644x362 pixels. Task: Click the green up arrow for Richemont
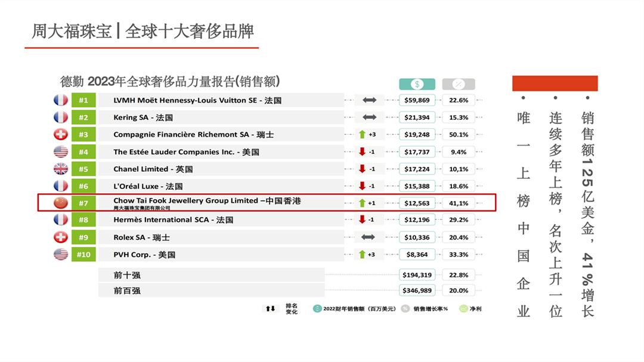coord(362,134)
